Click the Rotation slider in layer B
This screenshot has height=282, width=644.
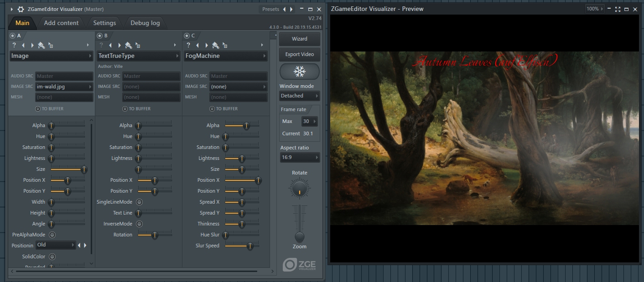155,235
